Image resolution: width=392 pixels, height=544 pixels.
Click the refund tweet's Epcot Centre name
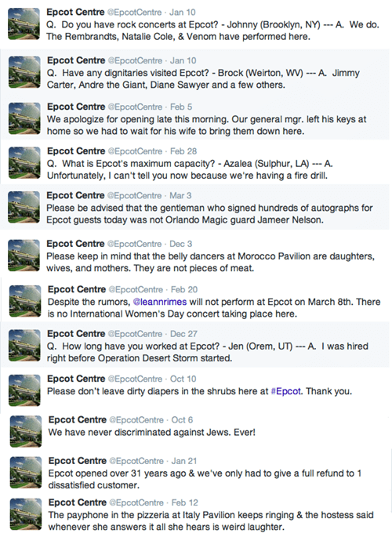(x=78, y=461)
